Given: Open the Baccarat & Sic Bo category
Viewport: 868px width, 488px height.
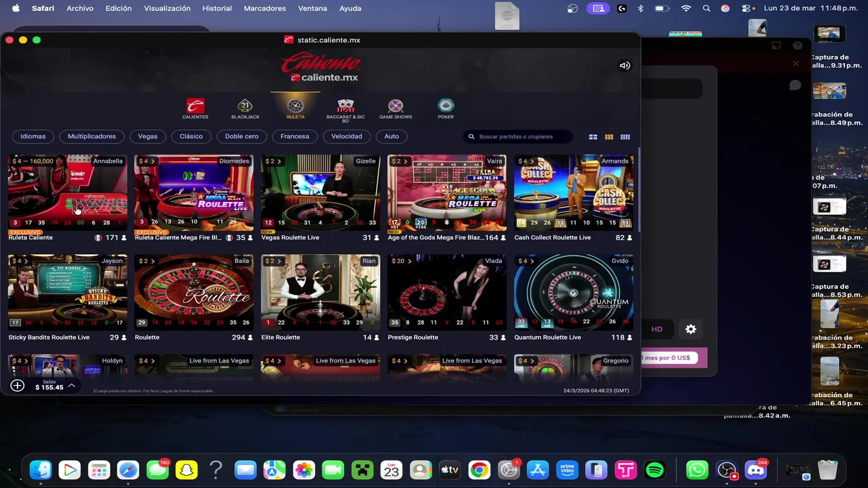Looking at the screenshot, I should (345, 110).
